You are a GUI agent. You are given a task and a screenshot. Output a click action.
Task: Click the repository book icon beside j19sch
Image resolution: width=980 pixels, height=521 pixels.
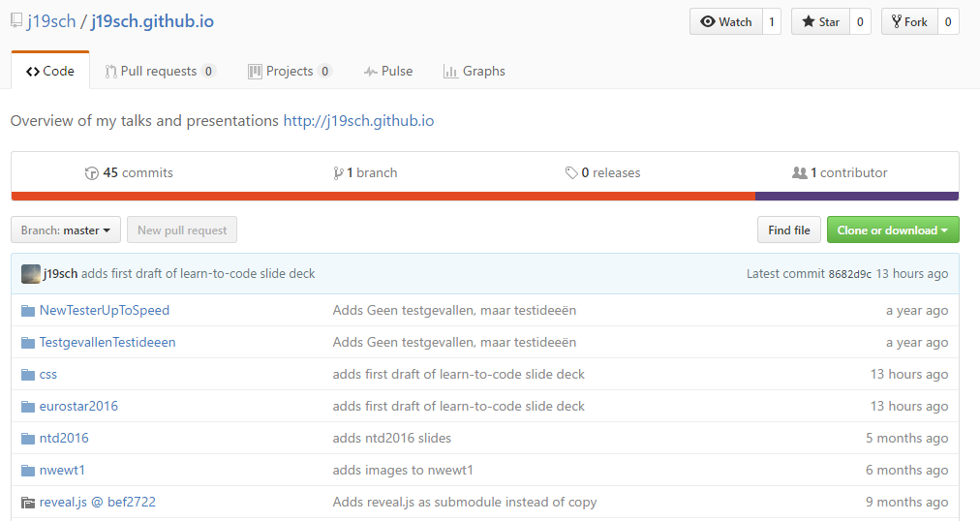pyautogui.click(x=16, y=20)
